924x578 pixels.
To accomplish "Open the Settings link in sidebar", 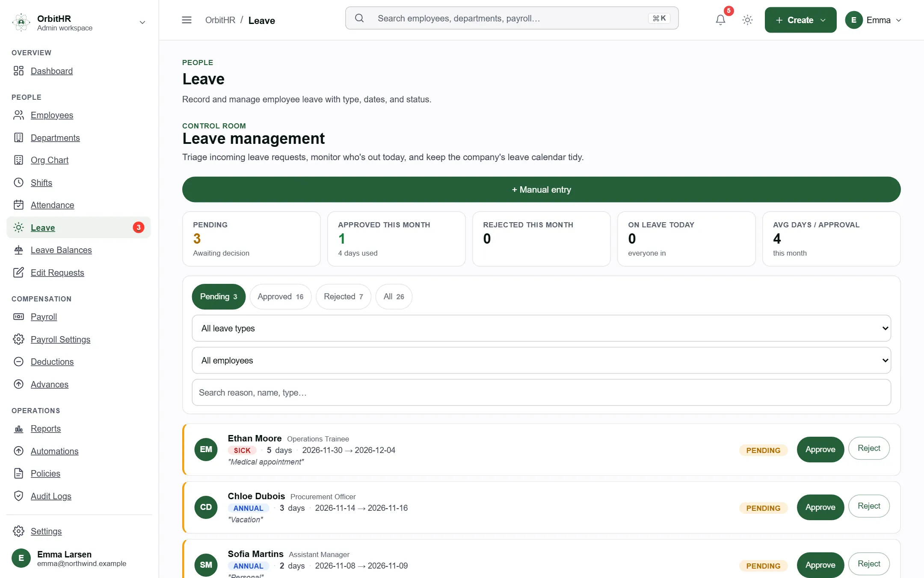I will [46, 531].
